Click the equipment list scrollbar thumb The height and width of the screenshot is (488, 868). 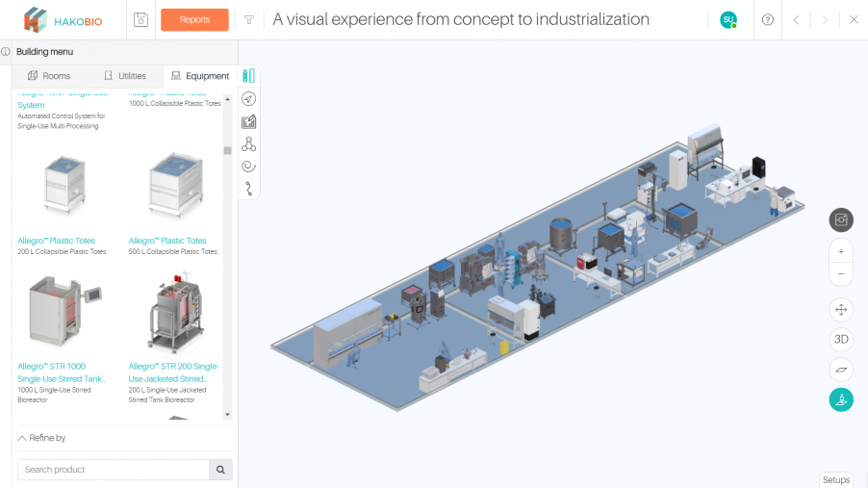(227, 151)
